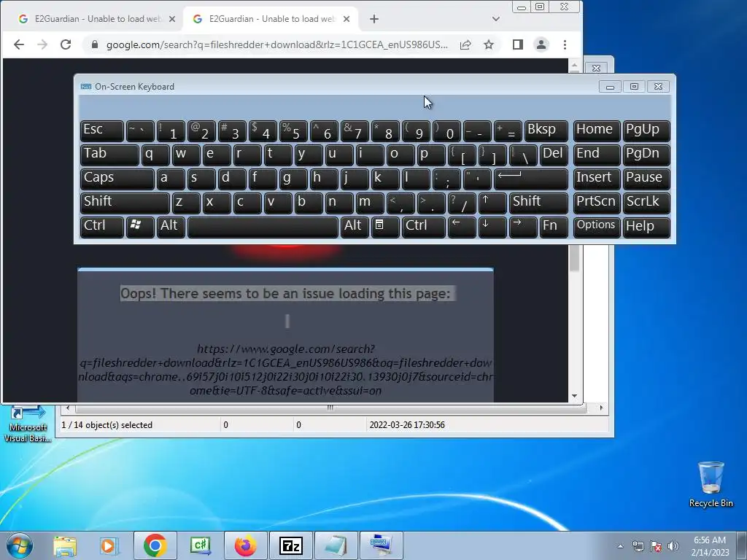Viewport: 747px width, 560px height.
Task: Open Chrome side panel icon
Action: [x=518, y=44]
